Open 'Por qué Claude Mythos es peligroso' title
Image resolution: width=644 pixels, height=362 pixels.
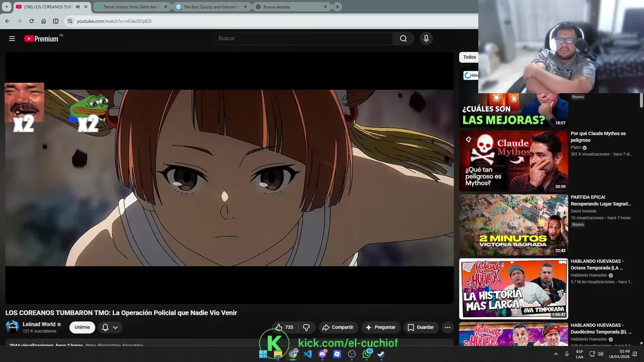point(598,137)
